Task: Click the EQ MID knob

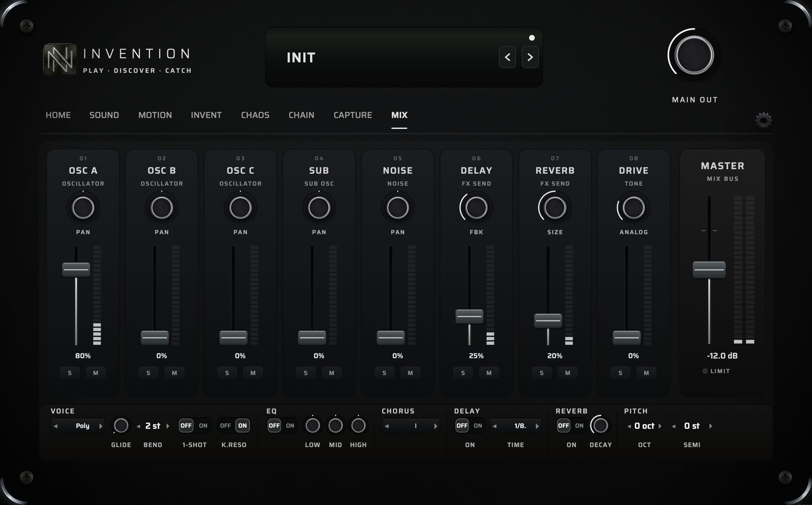Action: coord(335,425)
